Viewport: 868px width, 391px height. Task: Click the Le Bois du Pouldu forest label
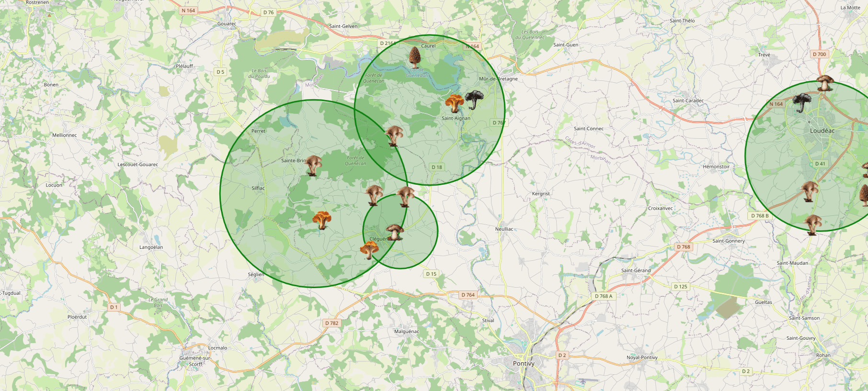[259, 73]
